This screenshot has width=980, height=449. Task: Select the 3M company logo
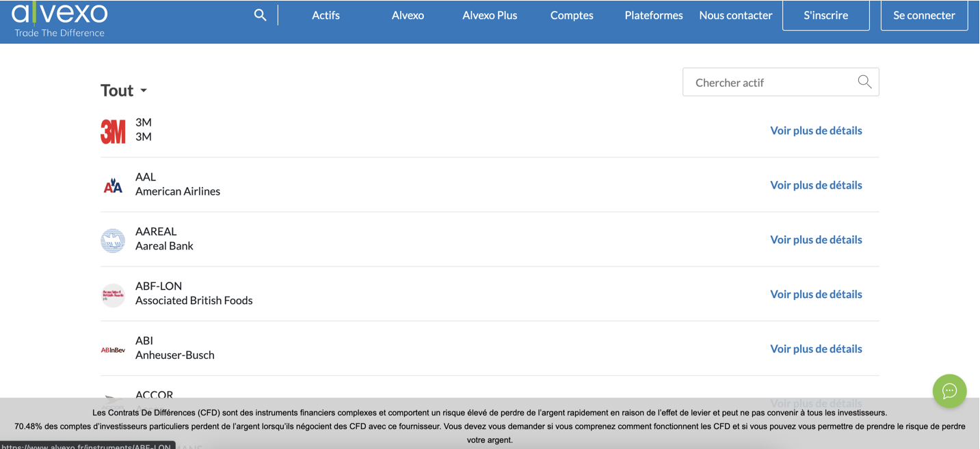tap(113, 131)
